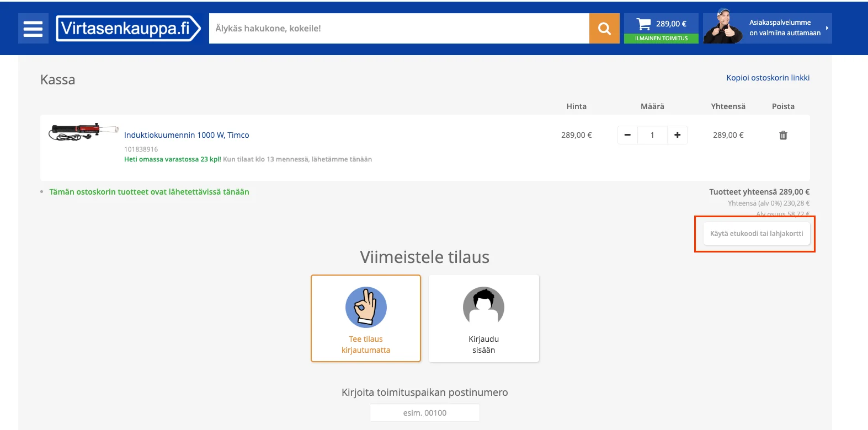Click the induction heater product thumbnail
The width and height of the screenshot is (868, 430).
(83, 132)
